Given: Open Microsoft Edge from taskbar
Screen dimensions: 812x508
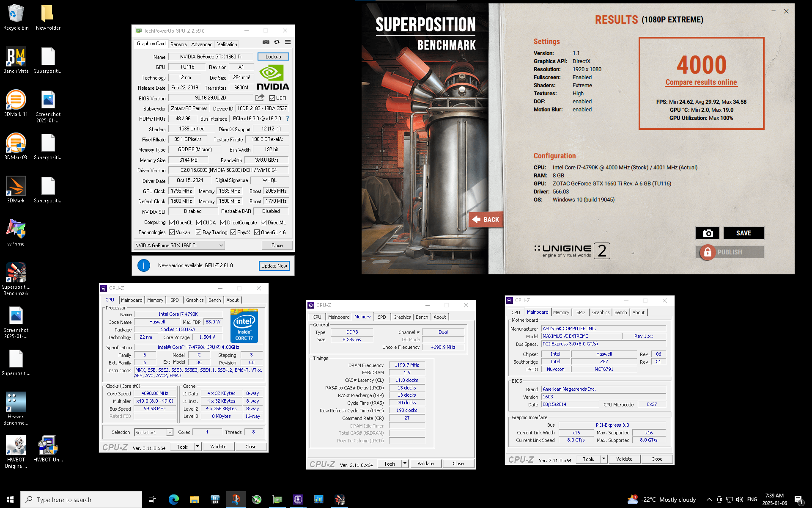Looking at the screenshot, I should pyautogui.click(x=173, y=500).
